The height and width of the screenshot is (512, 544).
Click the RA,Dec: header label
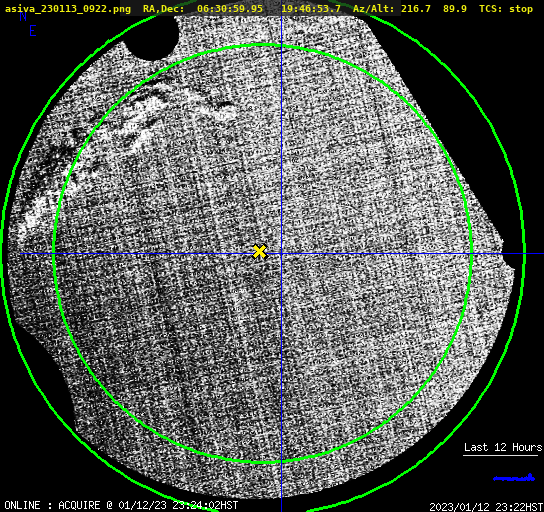(x=164, y=9)
